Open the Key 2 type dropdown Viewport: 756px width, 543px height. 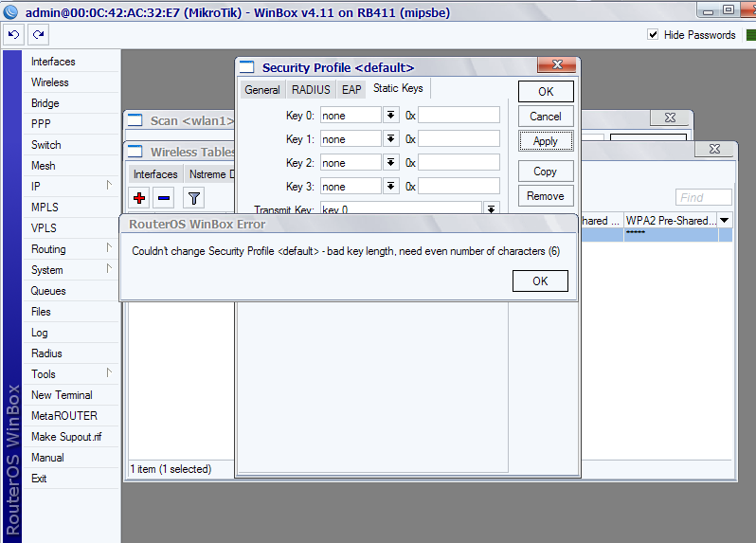tap(390, 162)
